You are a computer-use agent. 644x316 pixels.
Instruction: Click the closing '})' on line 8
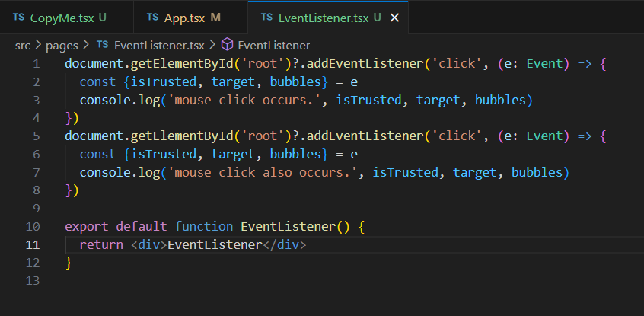(x=72, y=190)
